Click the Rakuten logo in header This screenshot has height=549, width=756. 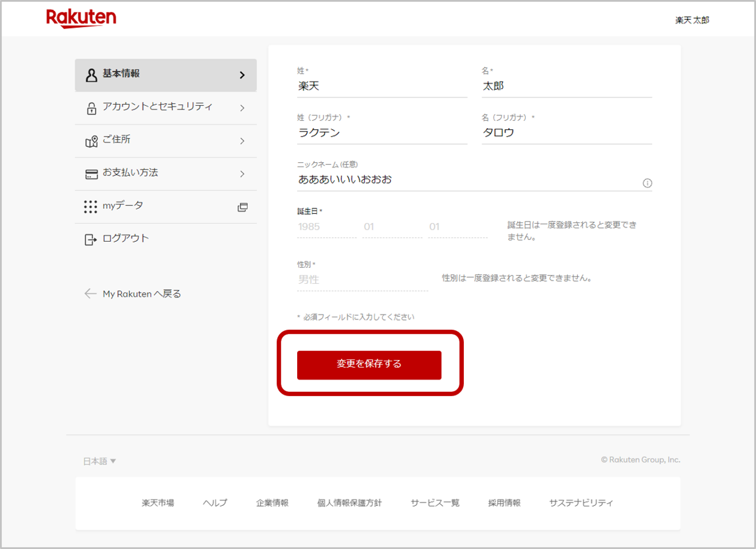pyautogui.click(x=81, y=18)
